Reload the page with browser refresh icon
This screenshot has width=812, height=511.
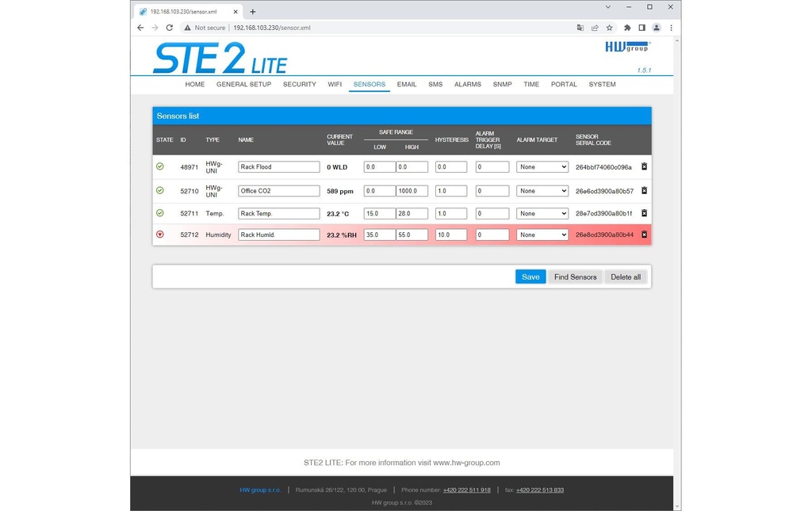[x=170, y=28]
